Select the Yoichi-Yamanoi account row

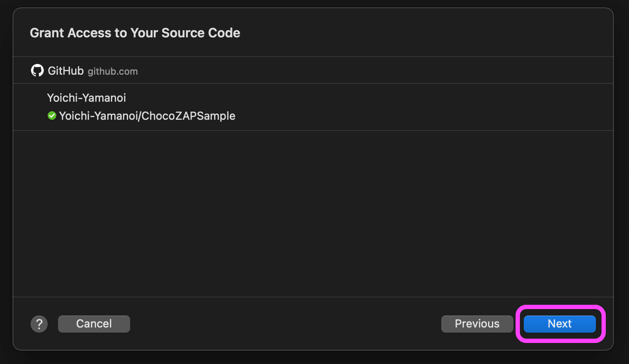[86, 98]
